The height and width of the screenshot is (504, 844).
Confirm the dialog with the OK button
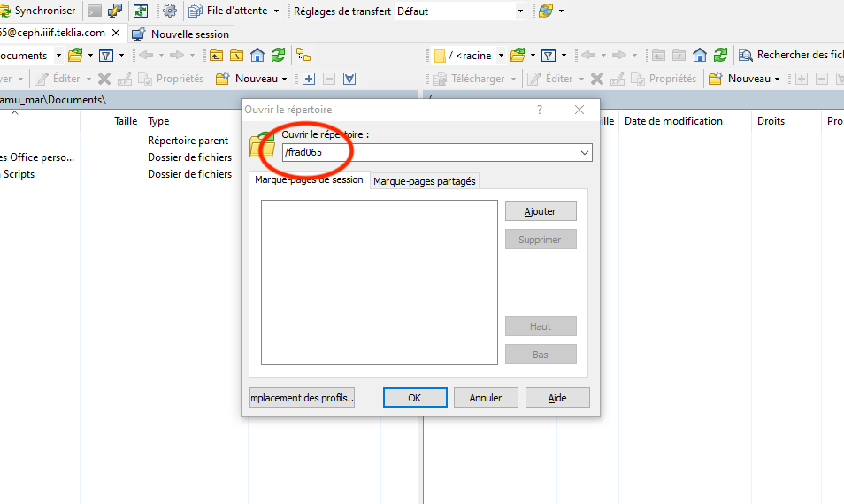(415, 398)
